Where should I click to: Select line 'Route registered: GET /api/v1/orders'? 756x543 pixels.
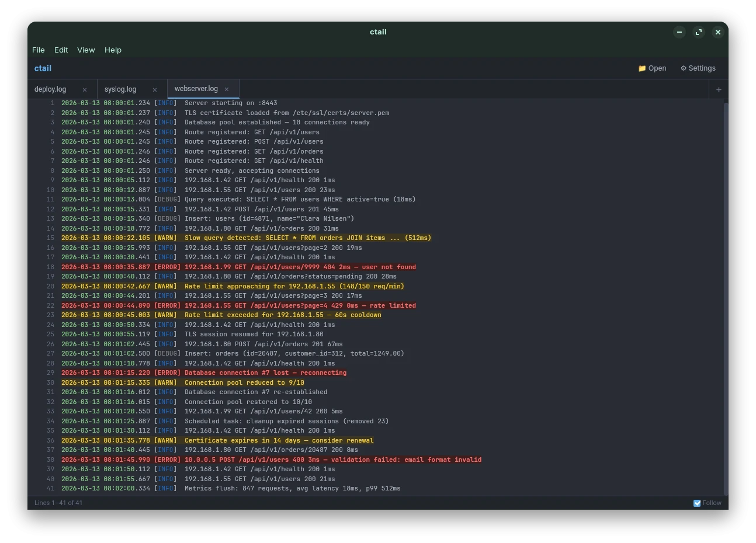375,151
